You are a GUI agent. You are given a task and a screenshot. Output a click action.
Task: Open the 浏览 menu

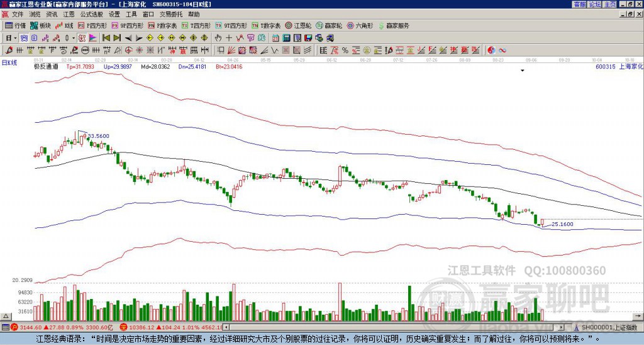35,14
